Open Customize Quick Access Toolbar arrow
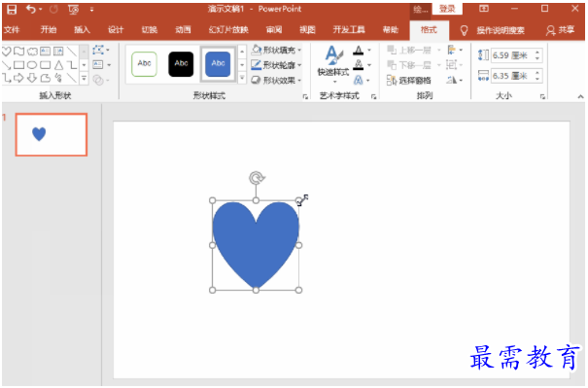This screenshot has height=388, width=588. (92, 10)
